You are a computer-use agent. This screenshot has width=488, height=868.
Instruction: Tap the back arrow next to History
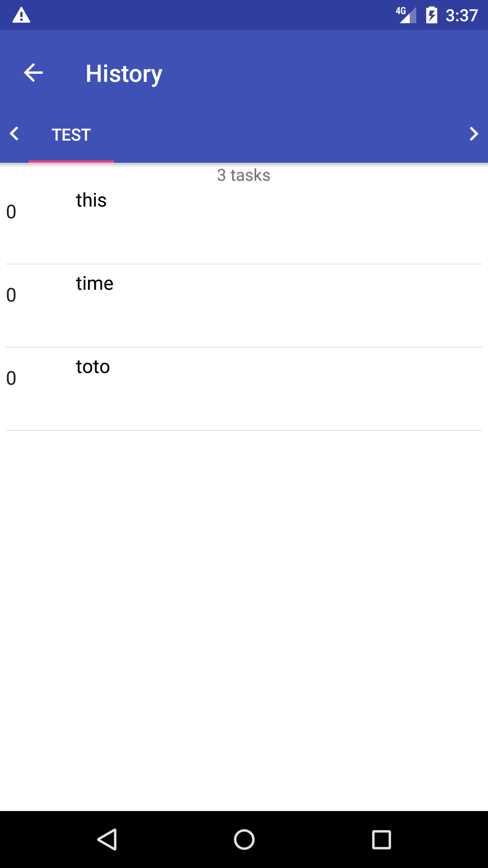pos(33,73)
